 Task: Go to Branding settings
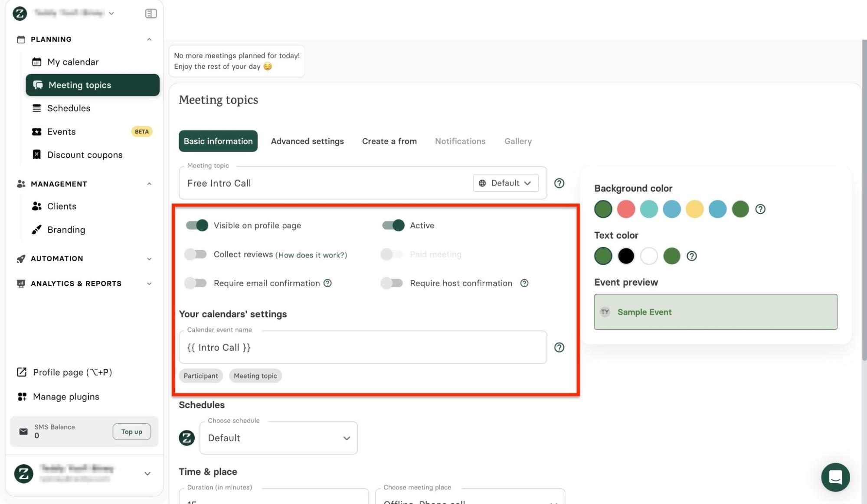click(66, 230)
